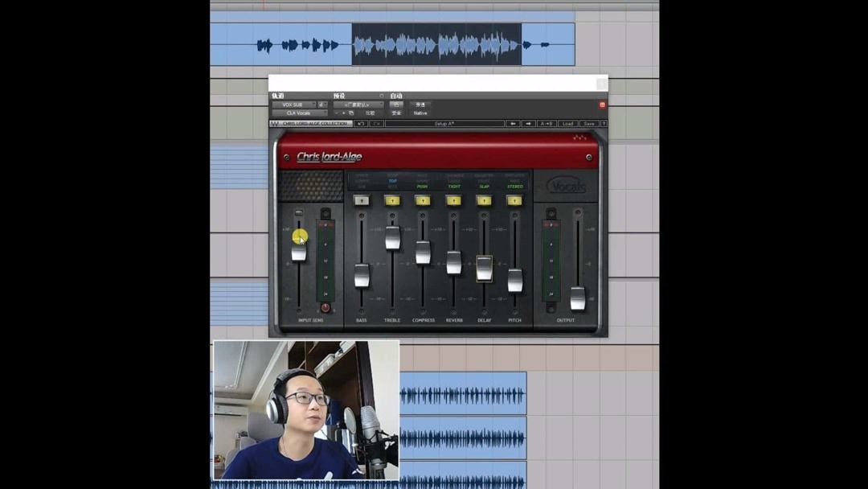This screenshot has width=868, height=489.
Task: Click the OUTPUT fader handle
Action: pos(577,299)
